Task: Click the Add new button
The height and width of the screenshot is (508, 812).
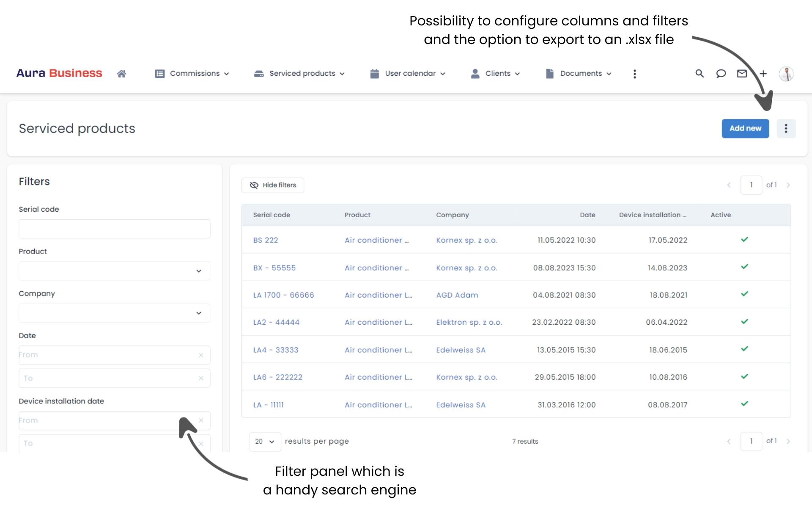Action: pos(745,128)
